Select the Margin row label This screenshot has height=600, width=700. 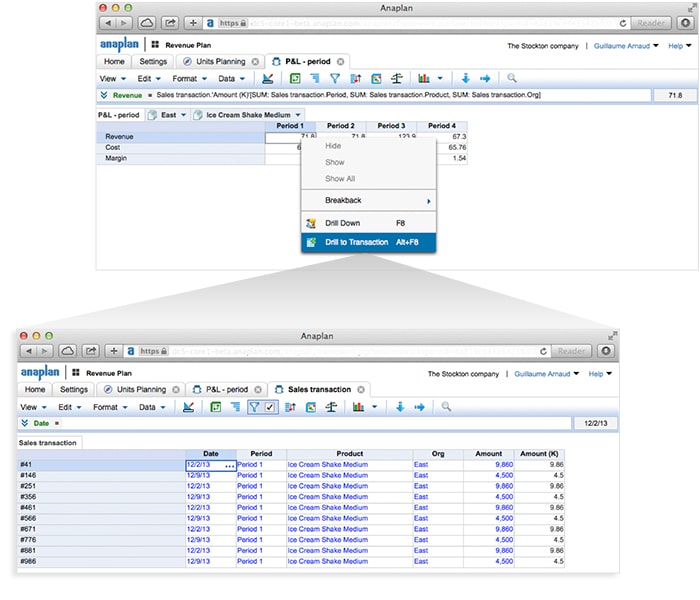[x=181, y=158]
